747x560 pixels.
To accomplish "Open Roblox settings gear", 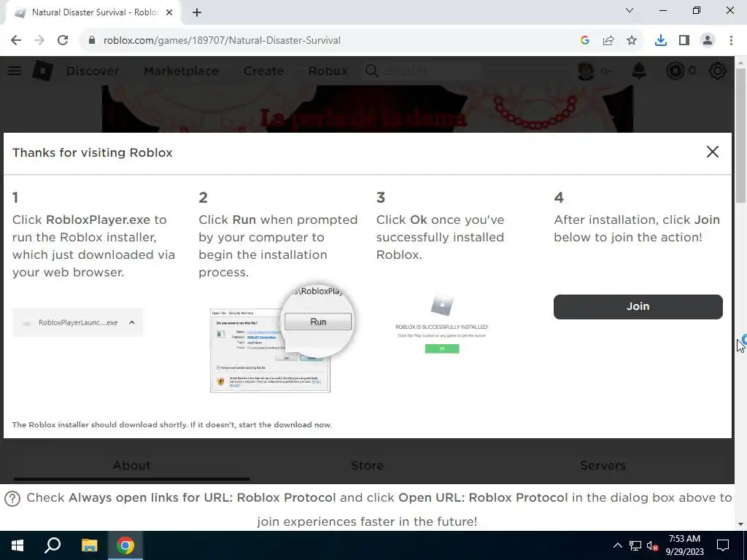I will coord(718,71).
